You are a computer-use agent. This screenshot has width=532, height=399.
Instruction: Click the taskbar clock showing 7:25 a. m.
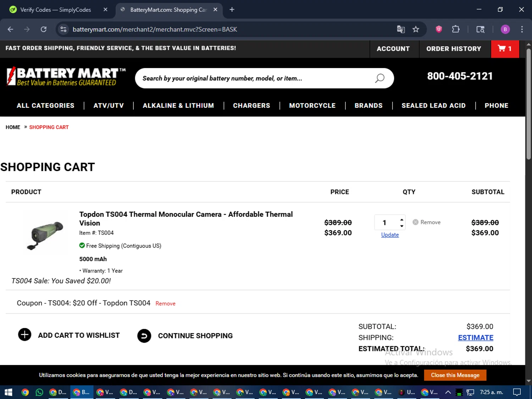(491, 392)
